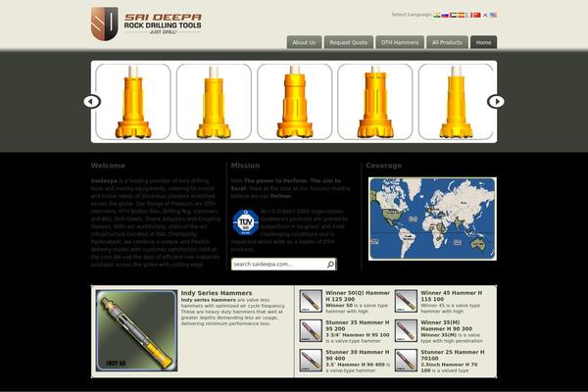Select the US flag language icon
The height and width of the screenshot is (392, 588).
[x=494, y=15]
